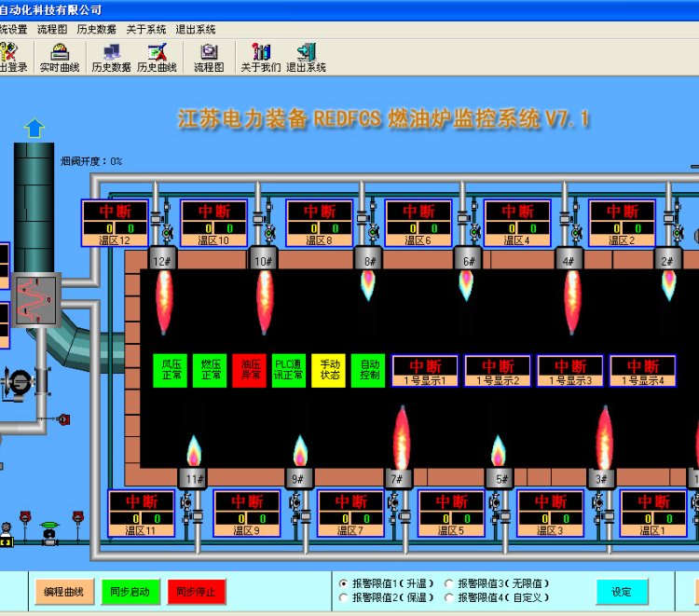
Task: Click the cyan 设定 button
Action: [x=622, y=592]
